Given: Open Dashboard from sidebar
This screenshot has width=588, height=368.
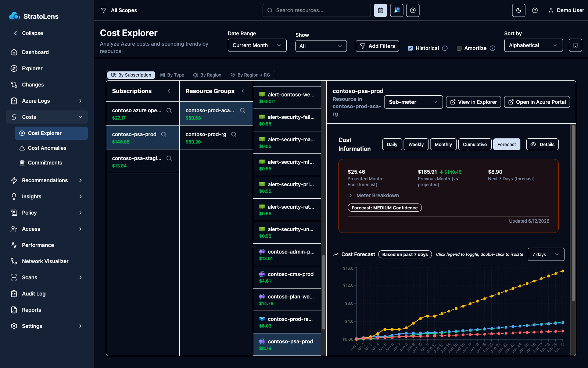Looking at the screenshot, I should pos(47,52).
